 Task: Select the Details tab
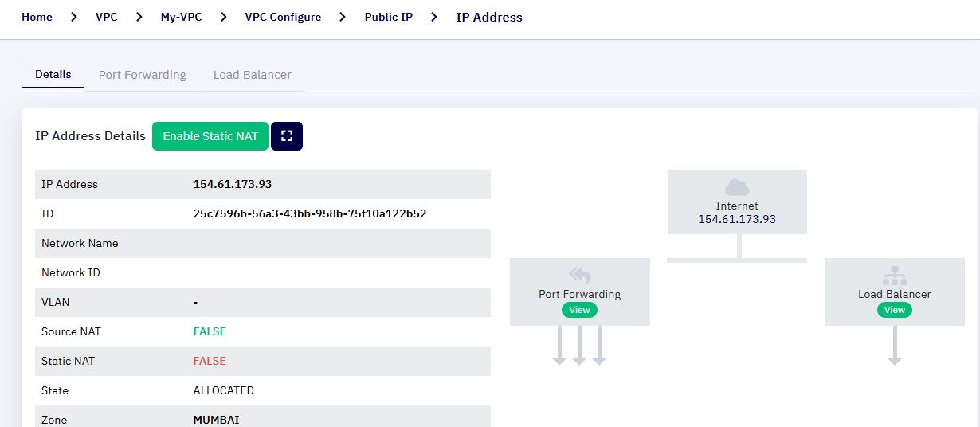(x=53, y=74)
